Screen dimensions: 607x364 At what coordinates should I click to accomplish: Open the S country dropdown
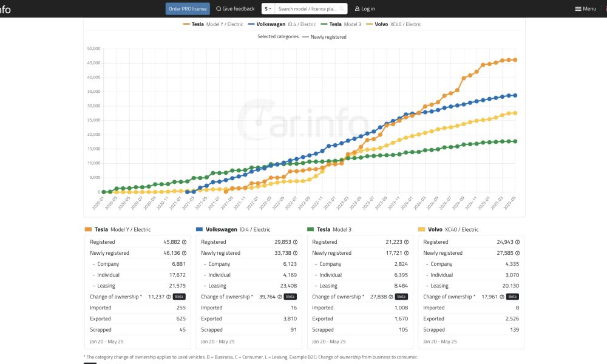click(268, 8)
